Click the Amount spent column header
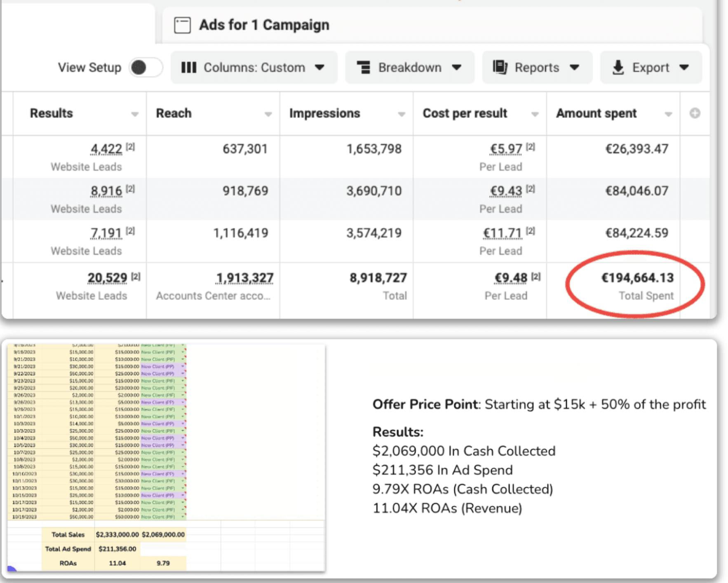The image size is (728, 583). click(x=596, y=113)
